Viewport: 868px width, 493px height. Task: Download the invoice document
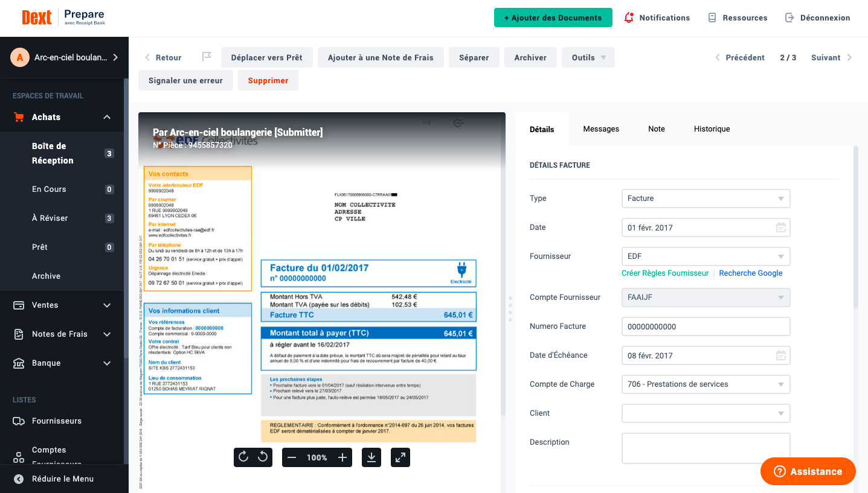tap(371, 457)
